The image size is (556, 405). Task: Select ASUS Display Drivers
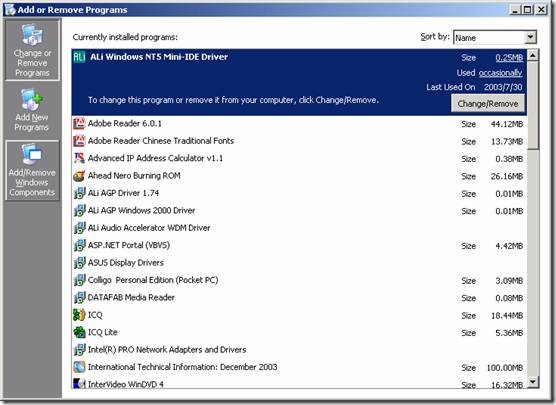click(126, 262)
